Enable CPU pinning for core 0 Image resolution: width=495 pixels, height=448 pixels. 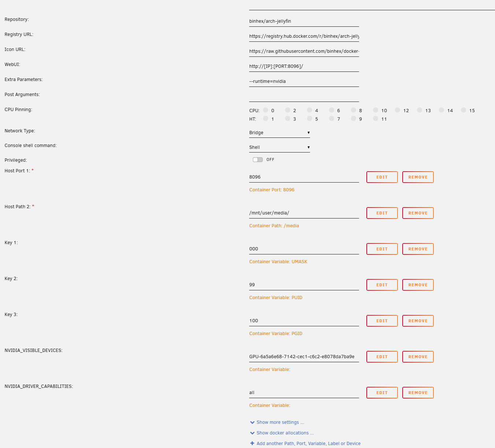point(266,110)
